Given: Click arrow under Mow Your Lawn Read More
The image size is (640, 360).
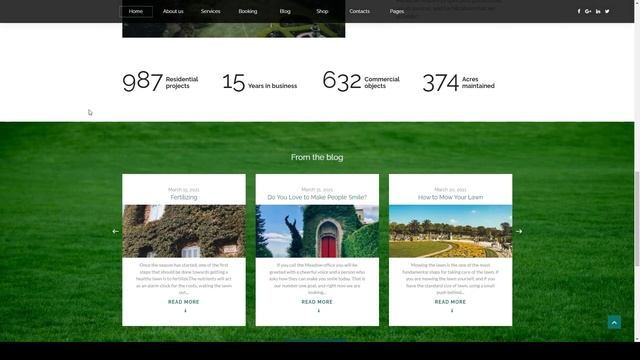Looking at the screenshot, I should click(452, 311).
